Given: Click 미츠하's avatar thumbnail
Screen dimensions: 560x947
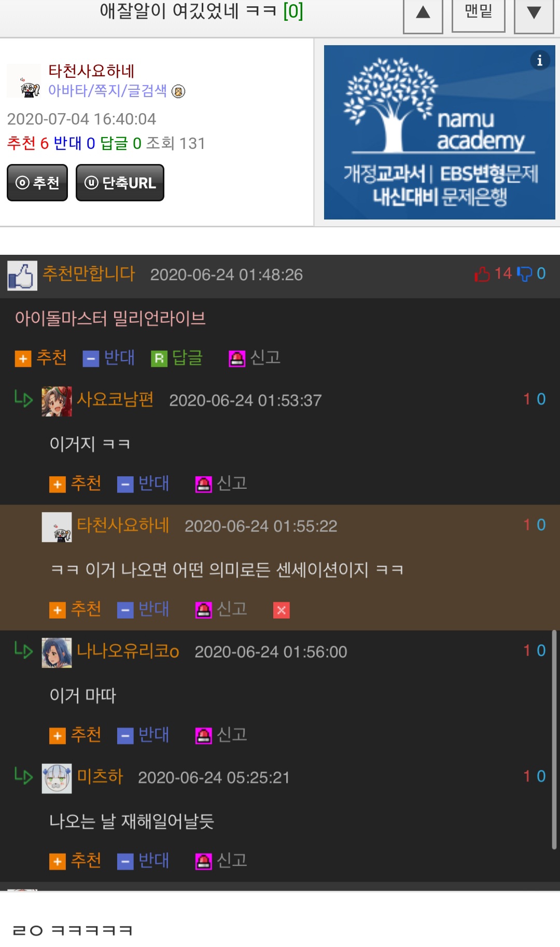Looking at the screenshot, I should pyautogui.click(x=57, y=778).
